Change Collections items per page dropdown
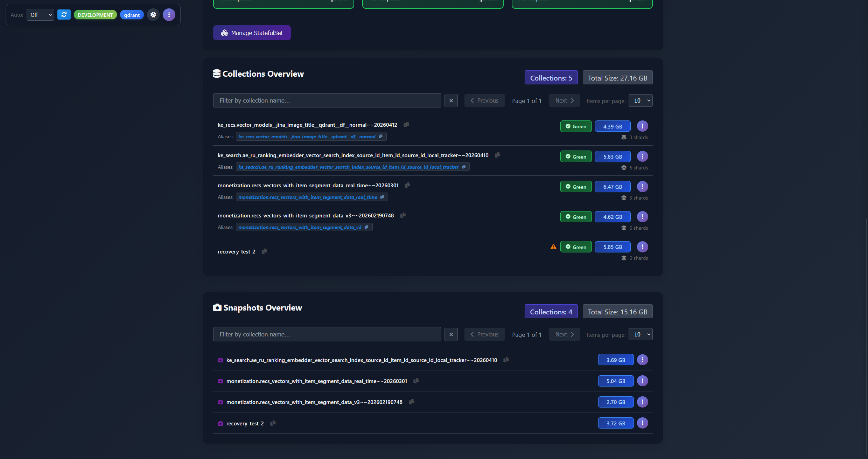 [x=640, y=100]
